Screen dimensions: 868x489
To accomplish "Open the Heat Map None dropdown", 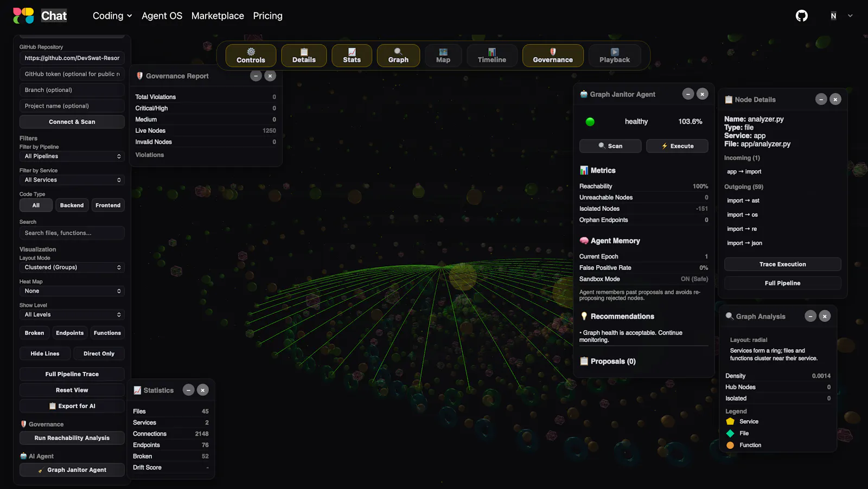I will (x=72, y=291).
